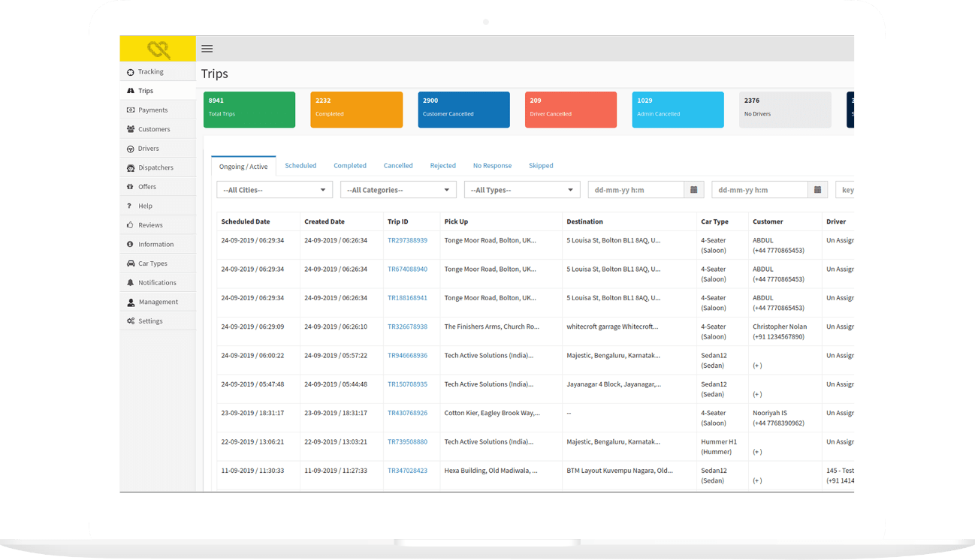Open calendar picker for second date field

point(818,190)
